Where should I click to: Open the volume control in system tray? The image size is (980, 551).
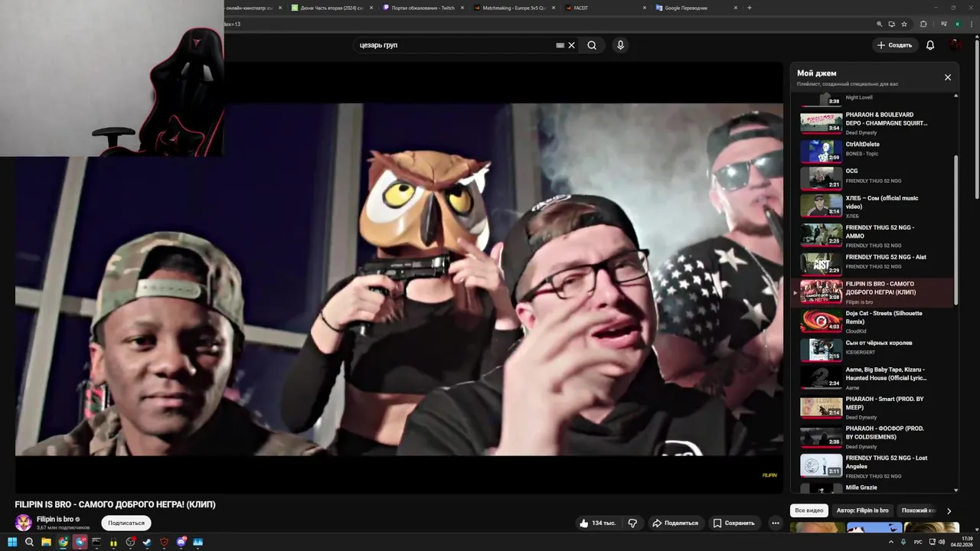tap(941, 543)
